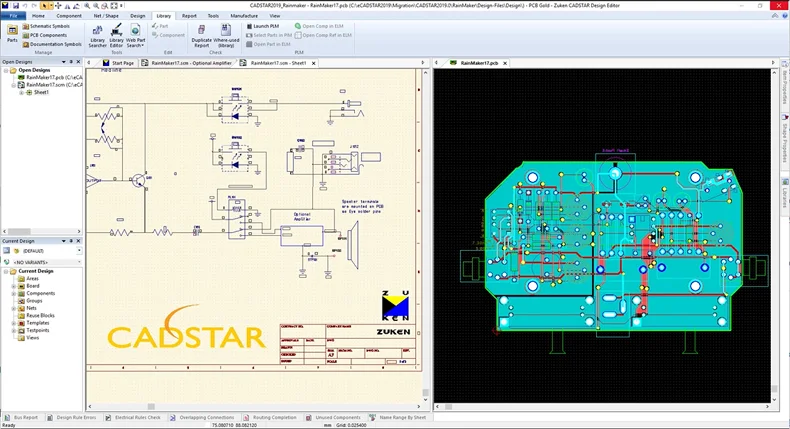Open the Parts library icon
This screenshot has height=429, width=790.
click(12, 34)
